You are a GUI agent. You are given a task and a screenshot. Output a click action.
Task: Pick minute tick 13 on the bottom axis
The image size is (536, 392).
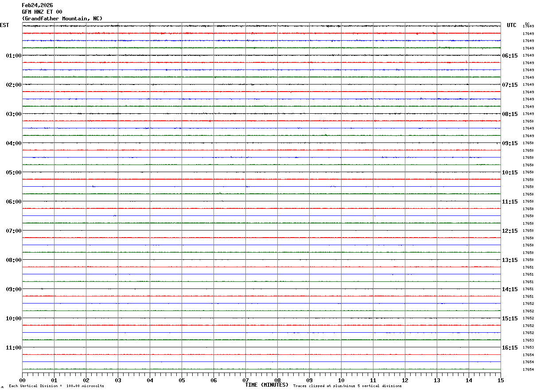[437, 380]
